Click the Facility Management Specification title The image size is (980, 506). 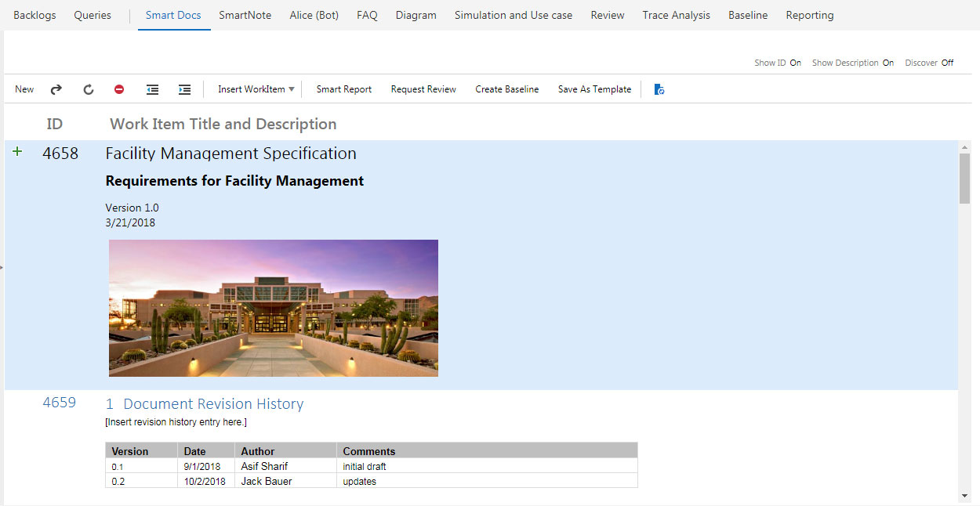tap(231, 154)
